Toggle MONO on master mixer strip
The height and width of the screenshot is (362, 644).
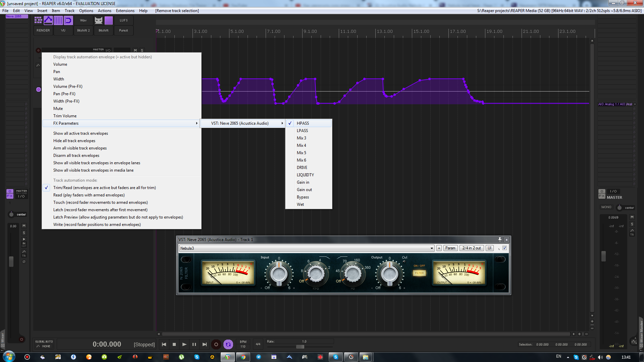pyautogui.click(x=606, y=207)
